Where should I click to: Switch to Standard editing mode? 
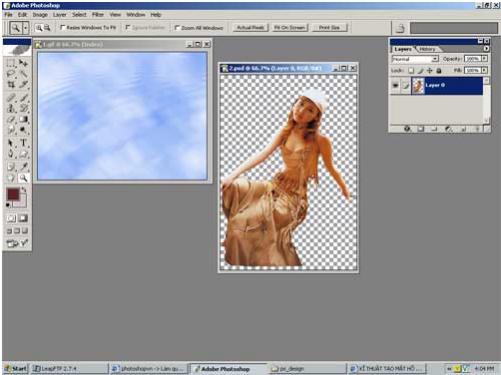coord(11,218)
